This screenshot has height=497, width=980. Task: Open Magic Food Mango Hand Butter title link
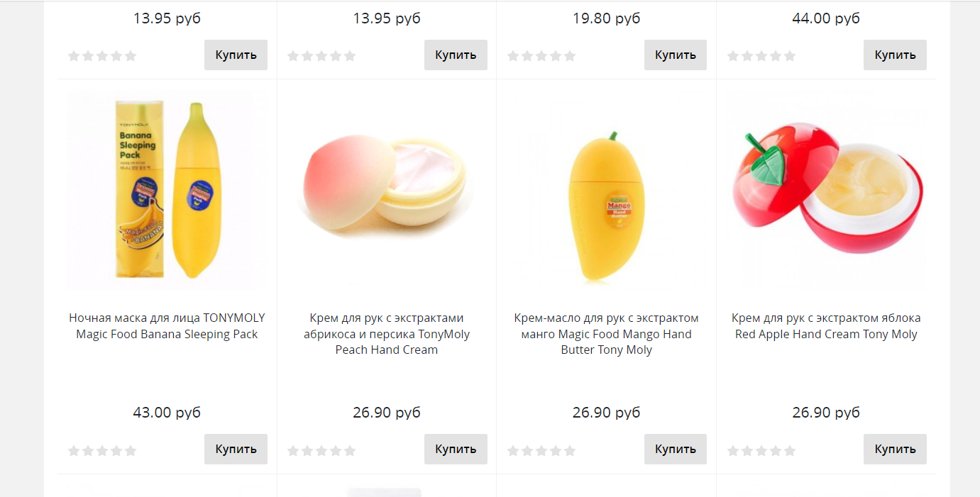pyautogui.click(x=607, y=334)
